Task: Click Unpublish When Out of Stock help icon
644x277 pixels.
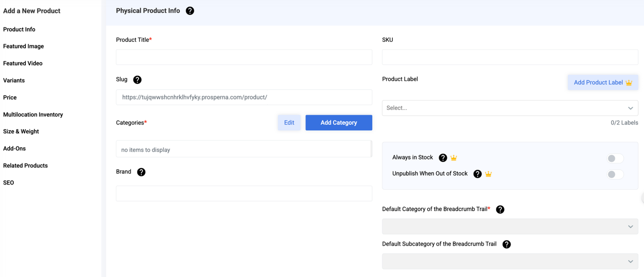Action: pos(477,174)
